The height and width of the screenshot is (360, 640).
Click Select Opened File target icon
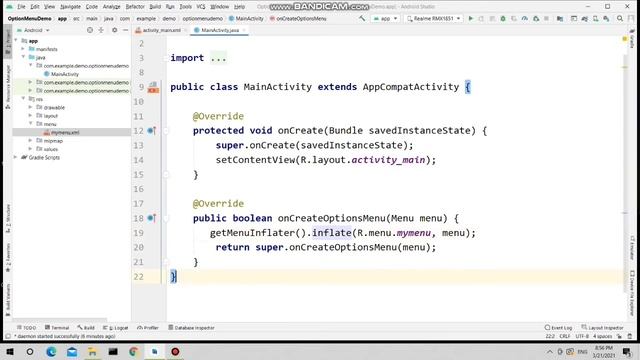90,30
